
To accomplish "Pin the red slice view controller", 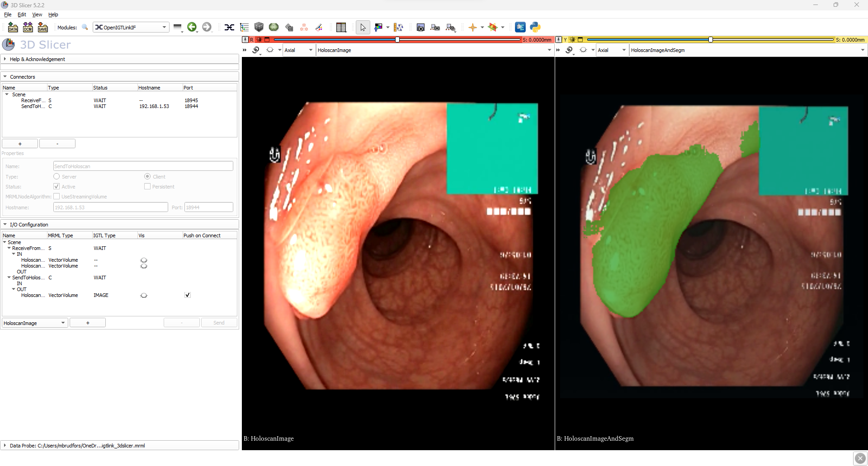I will point(245,40).
